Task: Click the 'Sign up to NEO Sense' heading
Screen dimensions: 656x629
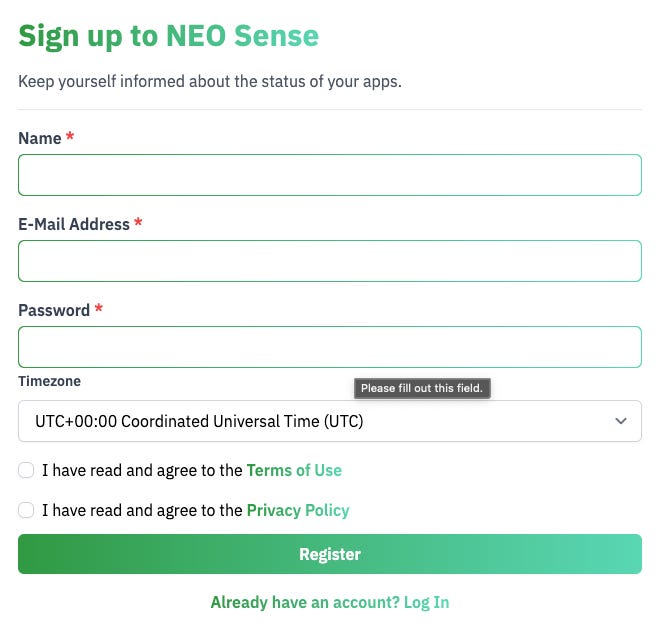Action: pos(168,36)
